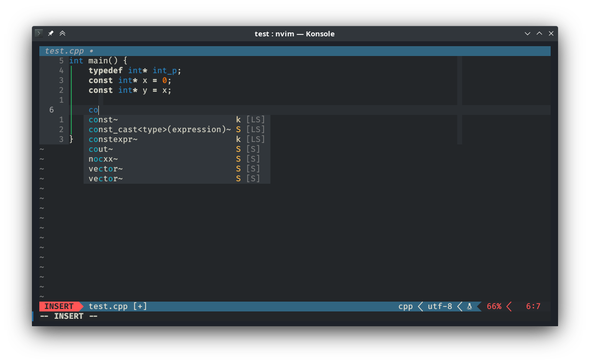Choose cout~ completion entry
Viewport: 590px width, 364px height.
click(177, 149)
